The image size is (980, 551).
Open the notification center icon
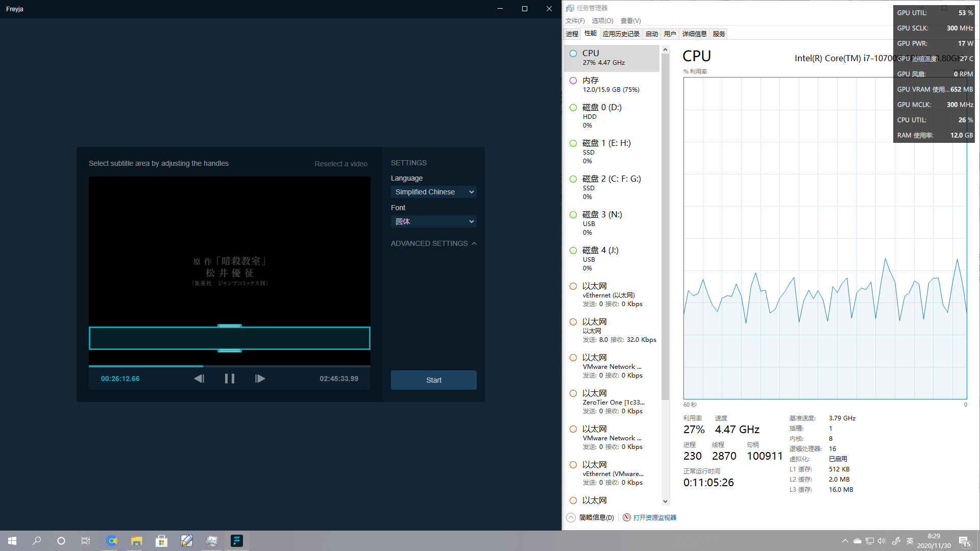965,541
